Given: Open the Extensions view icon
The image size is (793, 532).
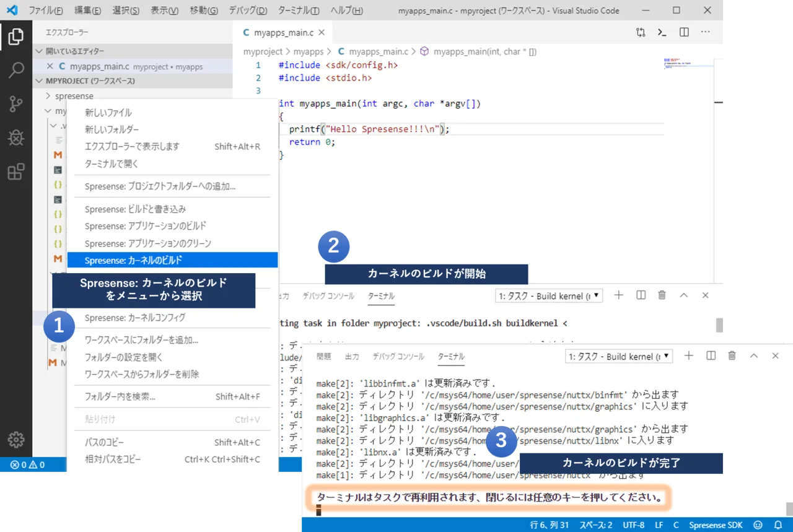Looking at the screenshot, I should click(16, 172).
